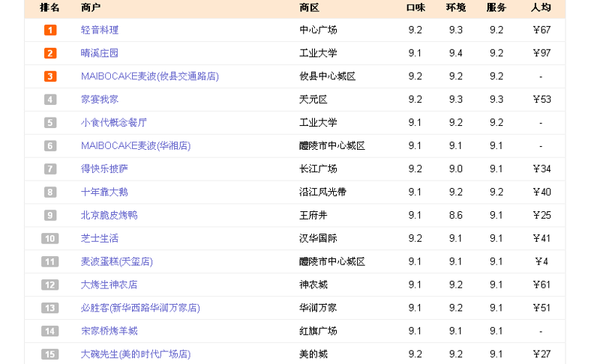Click the ¥25 average price
This screenshot has height=364, width=600.
[541, 216]
